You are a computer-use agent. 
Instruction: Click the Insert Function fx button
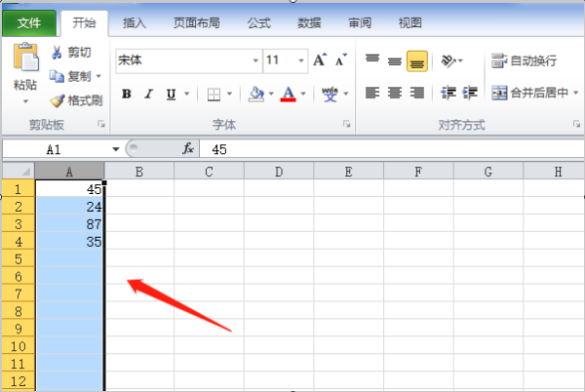(188, 149)
